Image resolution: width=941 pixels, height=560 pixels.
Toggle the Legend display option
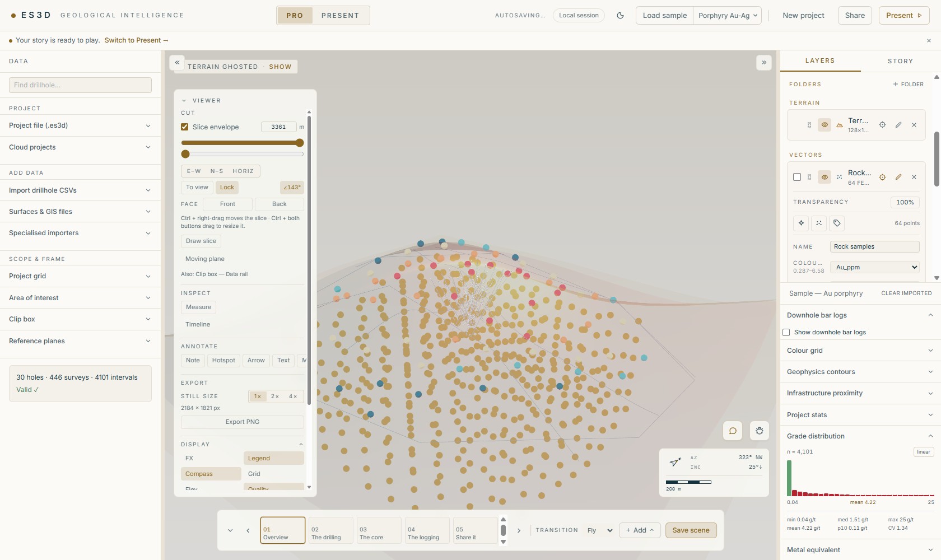tap(274, 458)
